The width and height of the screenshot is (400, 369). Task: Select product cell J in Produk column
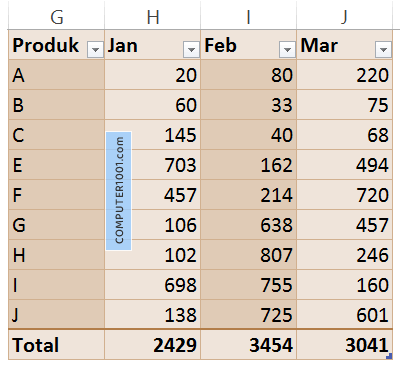(x=56, y=315)
